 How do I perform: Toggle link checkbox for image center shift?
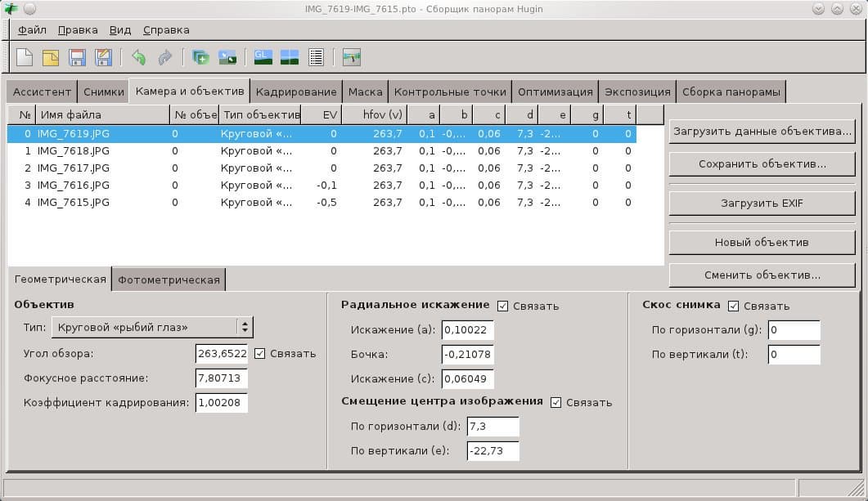(x=556, y=402)
